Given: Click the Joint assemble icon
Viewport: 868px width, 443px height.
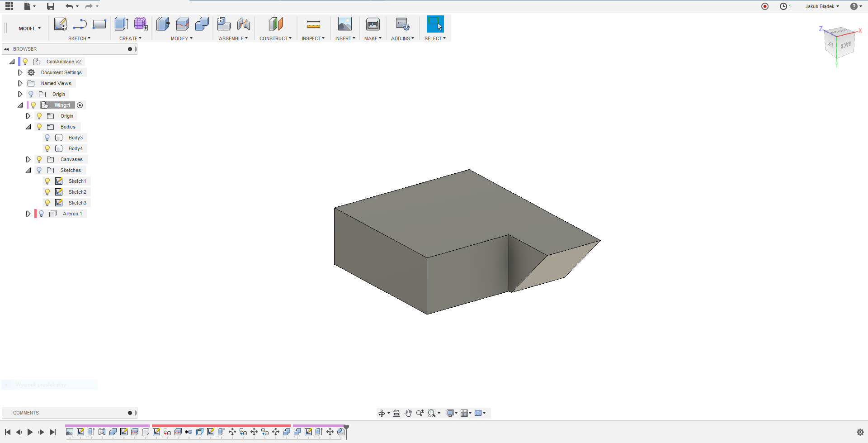Looking at the screenshot, I should (244, 24).
